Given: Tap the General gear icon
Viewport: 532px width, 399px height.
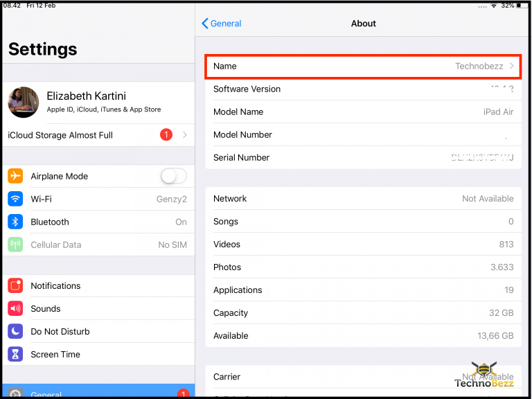Looking at the screenshot, I should click(x=15, y=393).
